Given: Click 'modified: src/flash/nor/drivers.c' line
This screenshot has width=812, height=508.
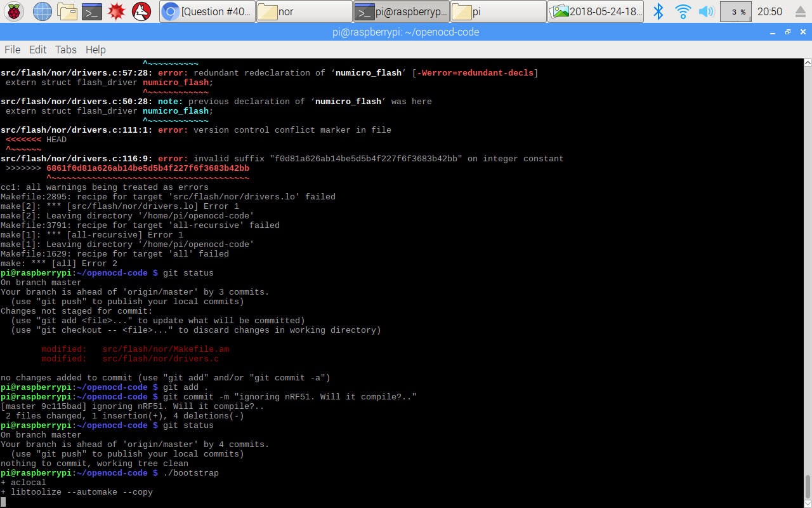Looking at the screenshot, I should click(x=130, y=359).
